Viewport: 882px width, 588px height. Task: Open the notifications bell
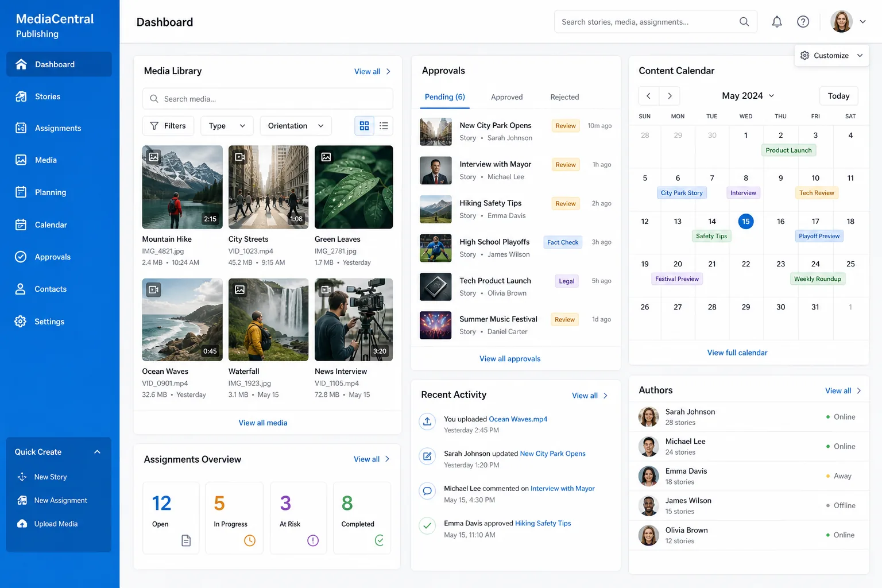[x=776, y=22]
